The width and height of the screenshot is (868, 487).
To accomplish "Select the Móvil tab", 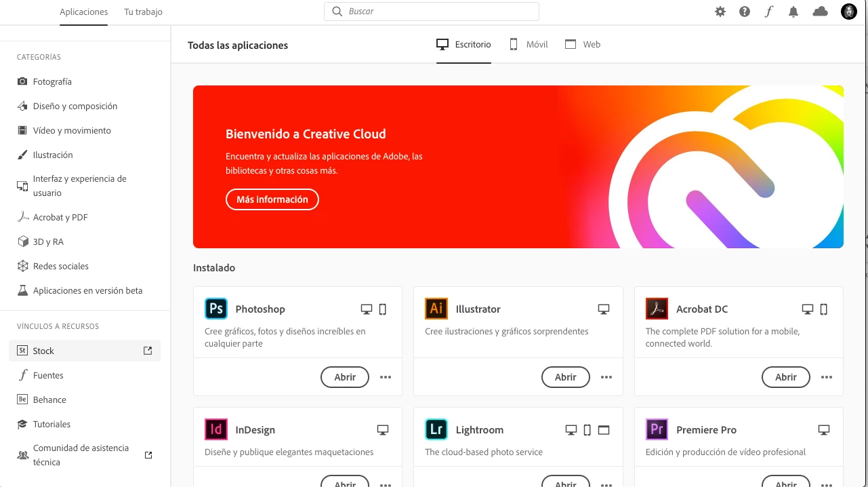I will 529,44.
